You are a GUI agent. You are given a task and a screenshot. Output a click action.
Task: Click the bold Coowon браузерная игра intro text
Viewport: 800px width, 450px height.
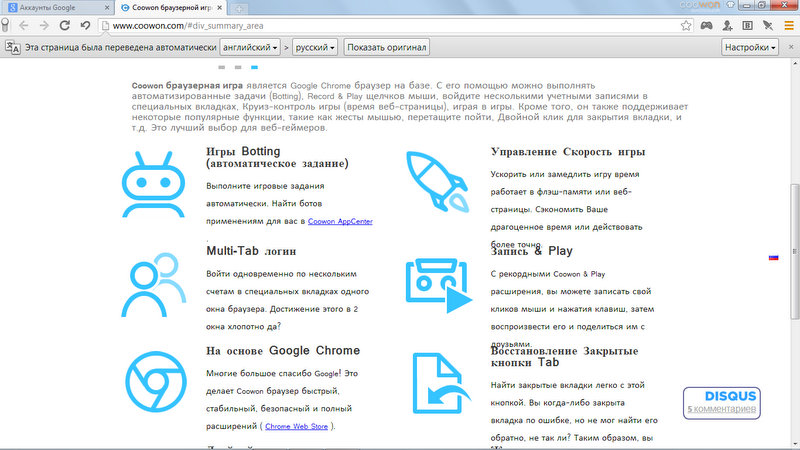tap(187, 86)
